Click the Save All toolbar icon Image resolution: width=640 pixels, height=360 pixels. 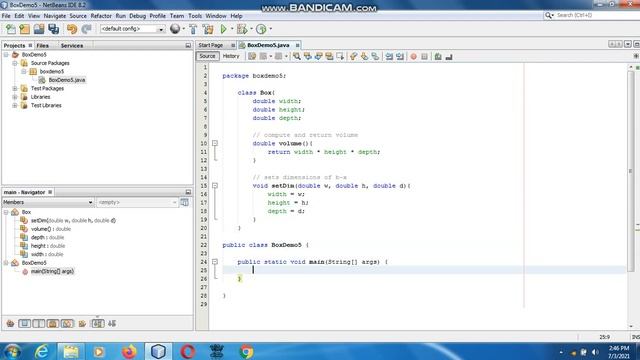pos(53,29)
